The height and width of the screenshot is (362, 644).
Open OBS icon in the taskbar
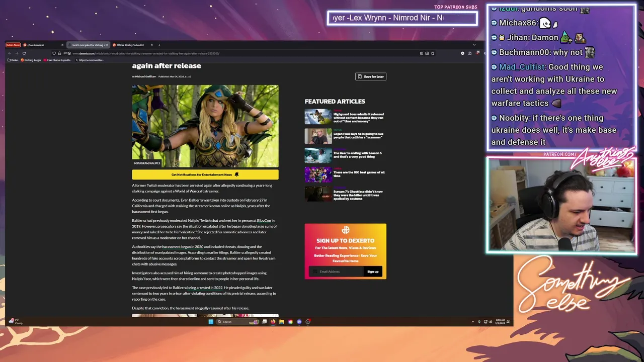pos(308,322)
